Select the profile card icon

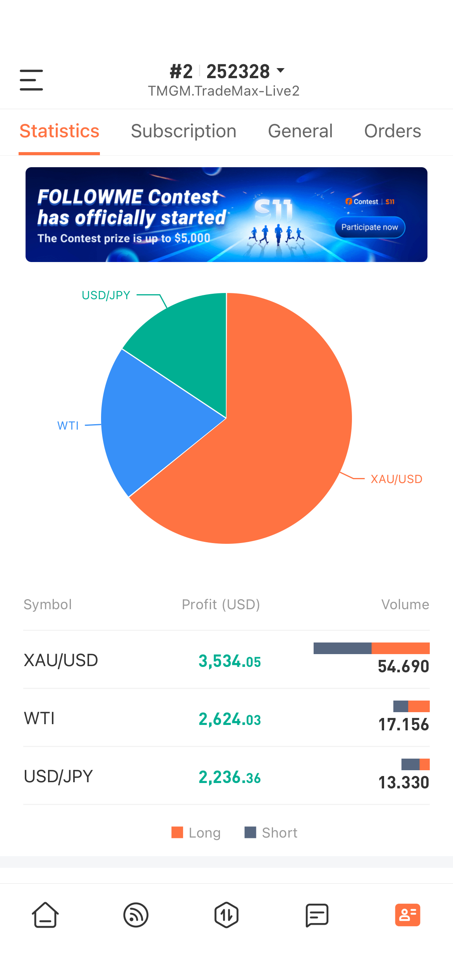[x=408, y=915]
